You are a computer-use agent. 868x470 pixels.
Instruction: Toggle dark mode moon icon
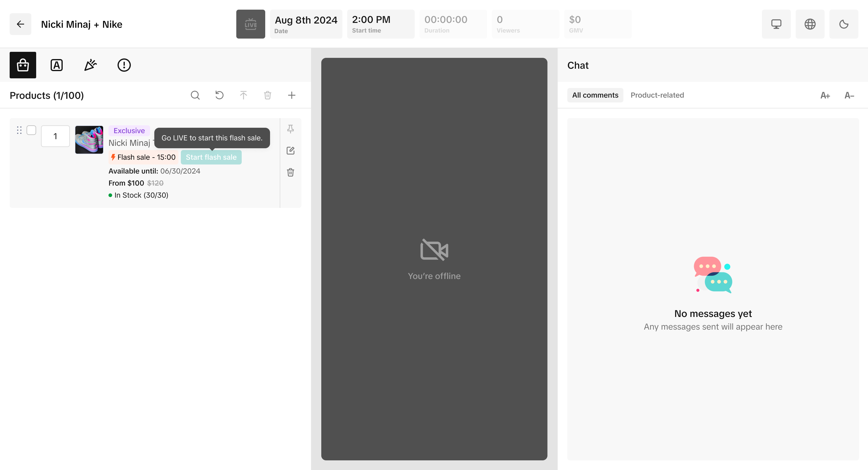[x=843, y=24]
